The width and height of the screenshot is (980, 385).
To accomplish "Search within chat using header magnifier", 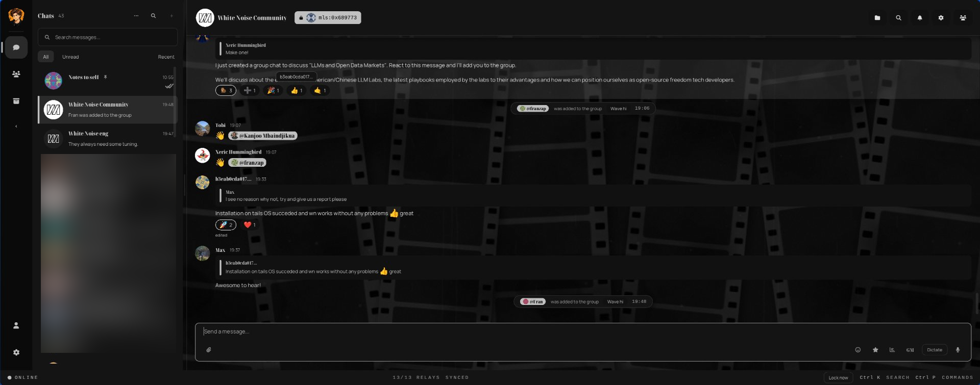I will pyautogui.click(x=898, y=18).
